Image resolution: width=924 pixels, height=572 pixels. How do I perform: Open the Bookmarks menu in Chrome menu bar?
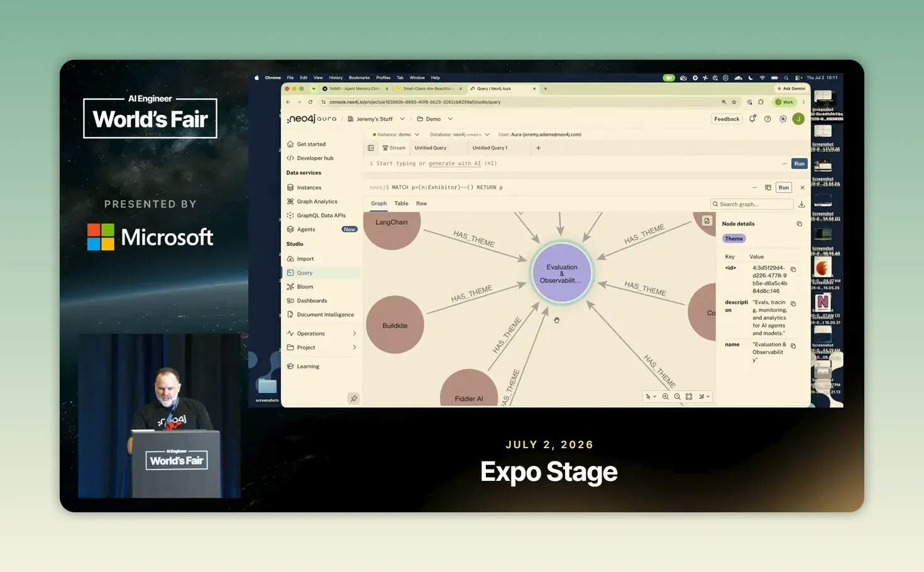[359, 78]
